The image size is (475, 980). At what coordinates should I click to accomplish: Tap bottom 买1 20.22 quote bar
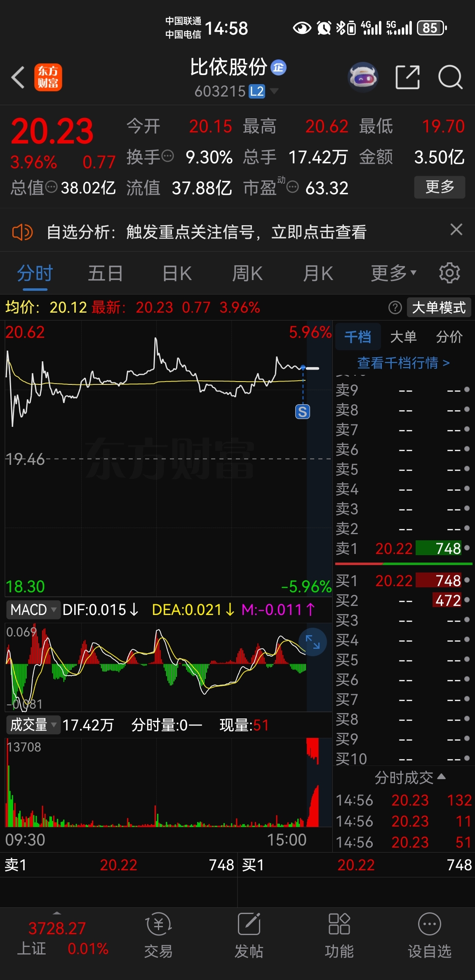(356, 865)
